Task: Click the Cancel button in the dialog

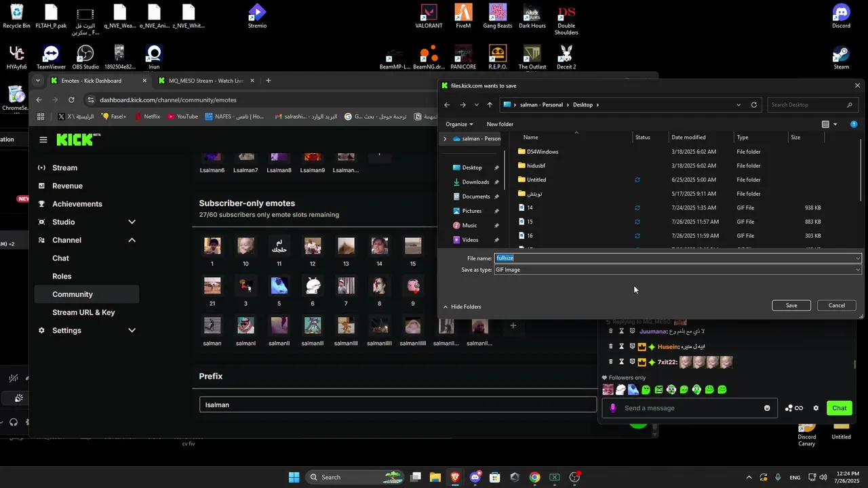Action: (x=837, y=306)
